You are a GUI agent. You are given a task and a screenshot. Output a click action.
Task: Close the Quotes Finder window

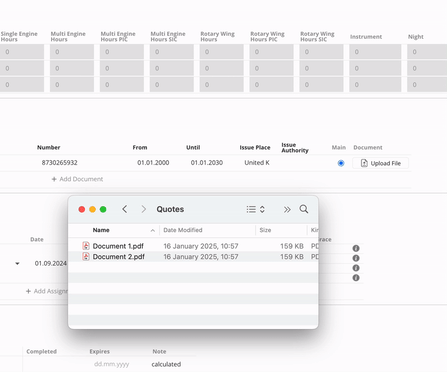point(82,209)
